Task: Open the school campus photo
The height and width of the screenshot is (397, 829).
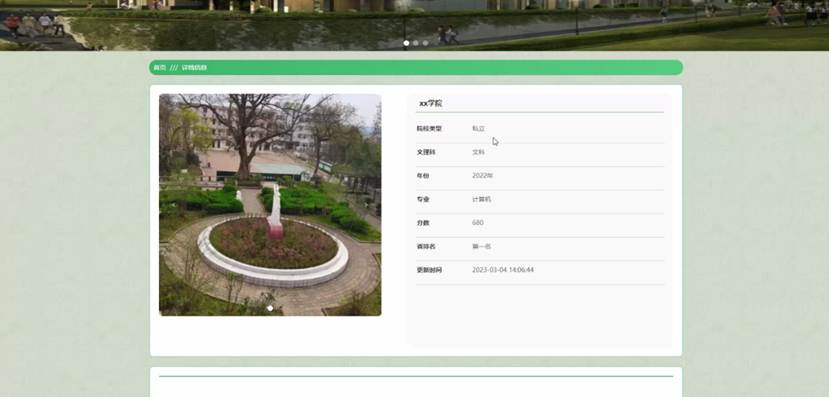Action: click(270, 205)
